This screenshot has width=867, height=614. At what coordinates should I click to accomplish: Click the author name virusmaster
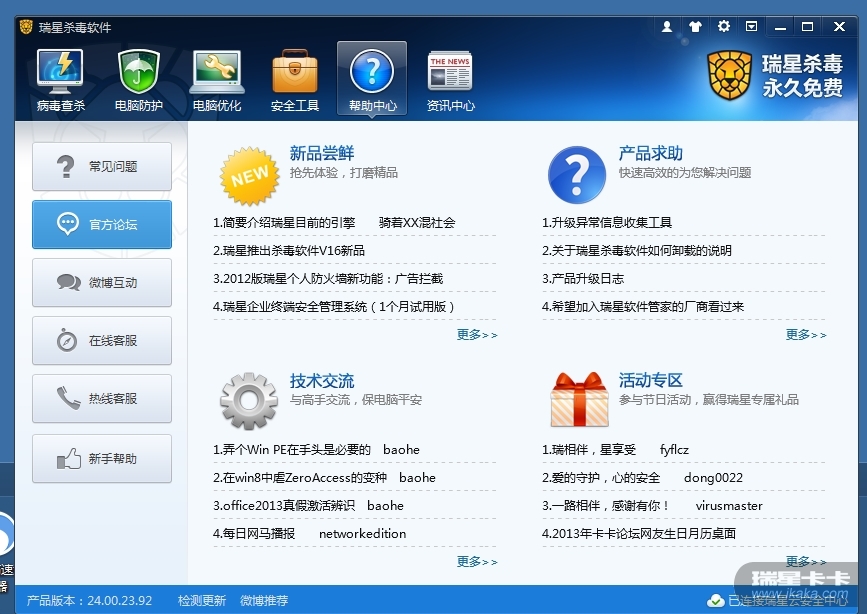[729, 506]
